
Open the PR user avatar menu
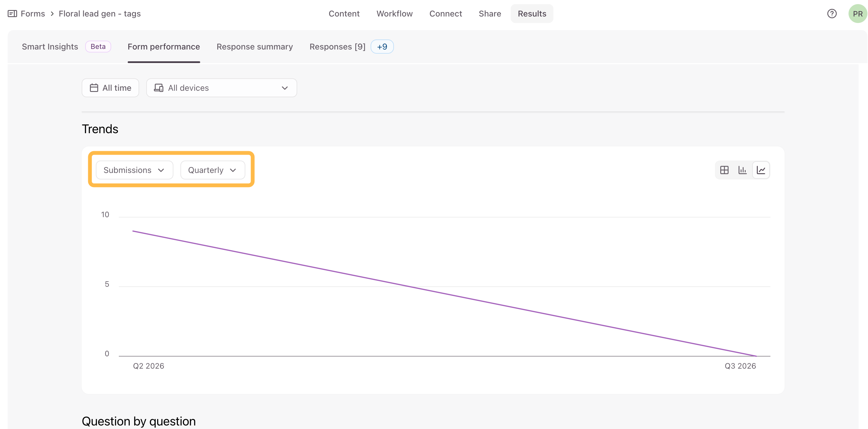pyautogui.click(x=858, y=14)
